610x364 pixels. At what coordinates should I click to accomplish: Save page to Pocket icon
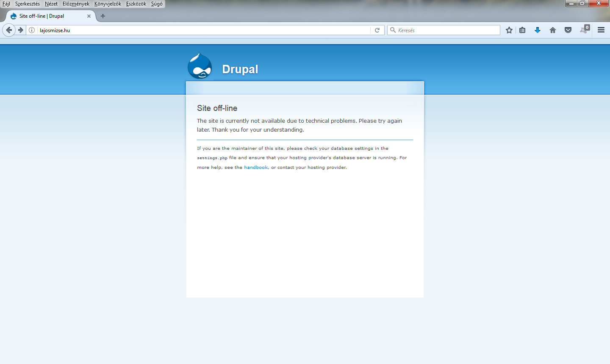(568, 30)
